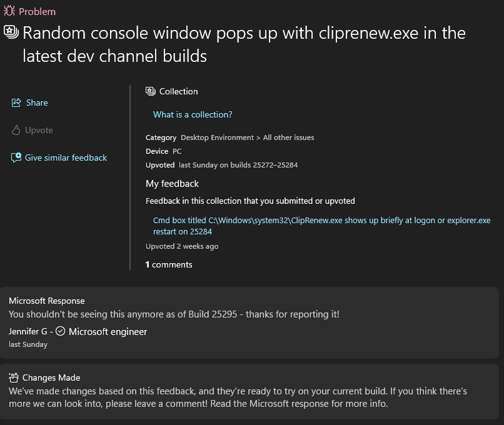
Task: Click the thumbs-up Upvote icon
Action: (x=16, y=130)
